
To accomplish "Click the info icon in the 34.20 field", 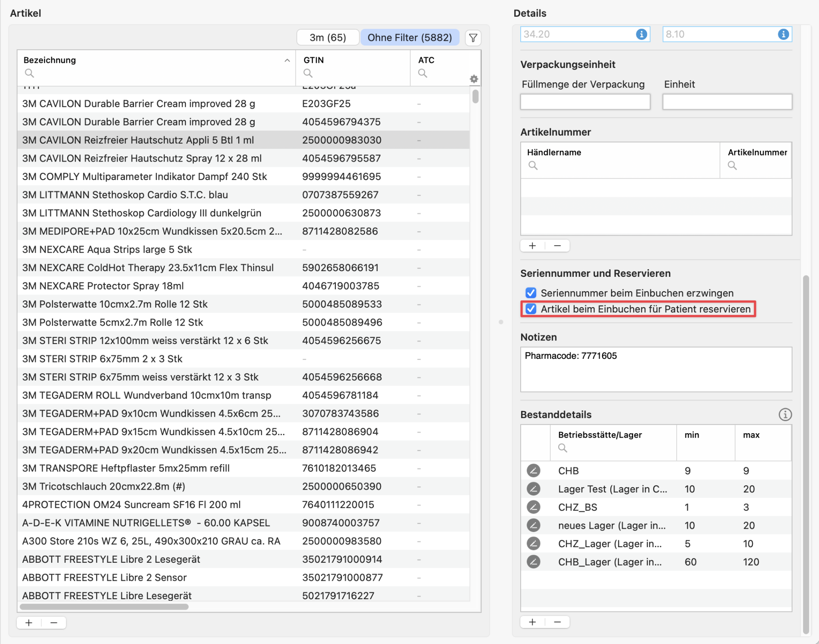I will tap(641, 34).
